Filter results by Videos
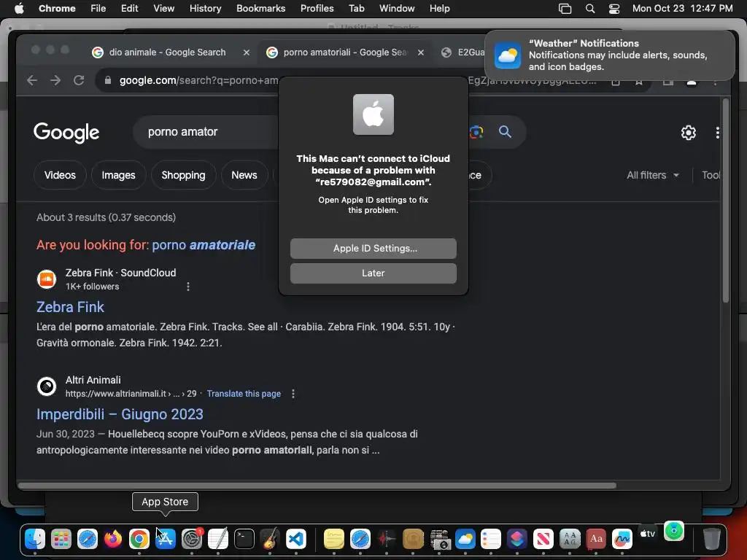This screenshot has width=747, height=560. pyautogui.click(x=60, y=175)
